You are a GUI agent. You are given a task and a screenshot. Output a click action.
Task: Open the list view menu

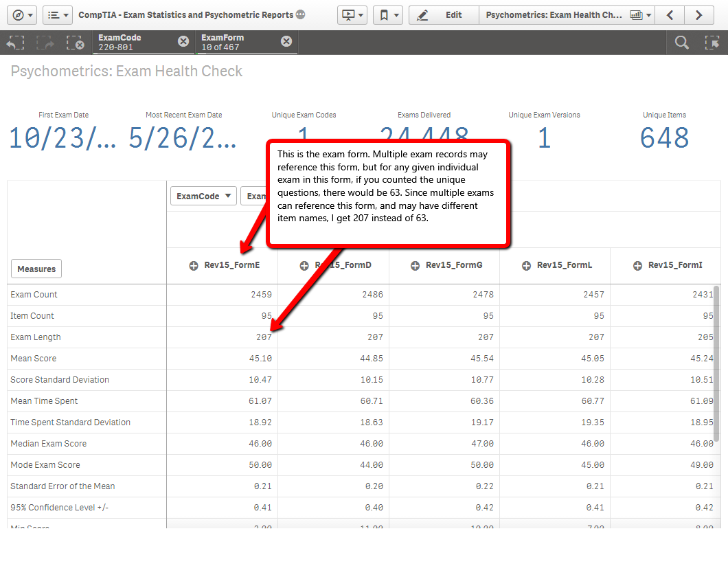[x=58, y=15]
